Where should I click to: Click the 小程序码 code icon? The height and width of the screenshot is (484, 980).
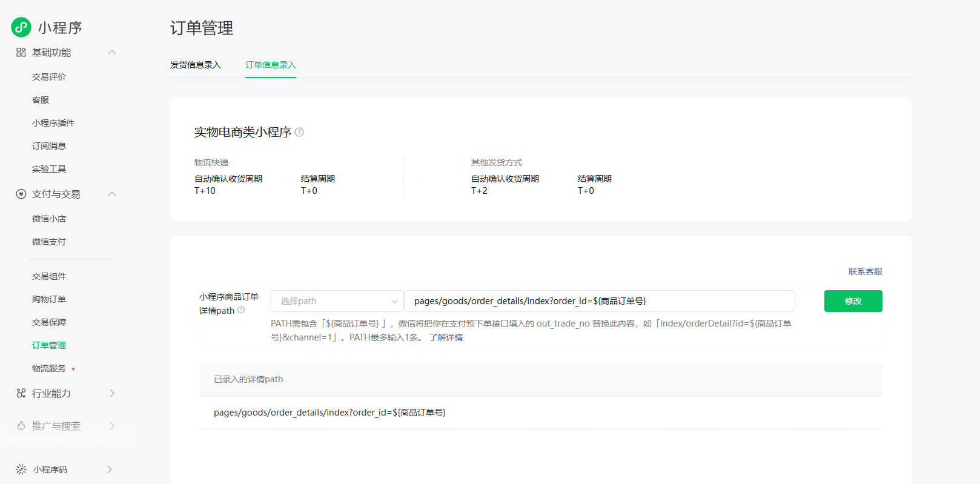pos(21,469)
